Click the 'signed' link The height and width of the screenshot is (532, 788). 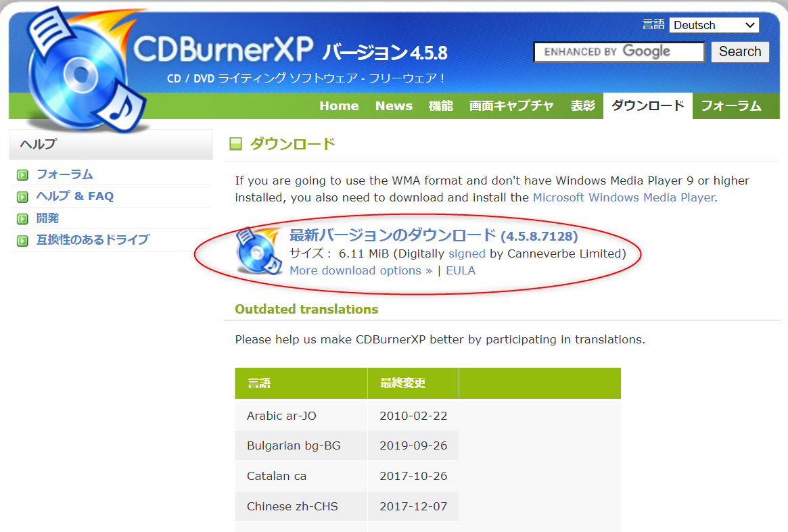[x=467, y=253]
